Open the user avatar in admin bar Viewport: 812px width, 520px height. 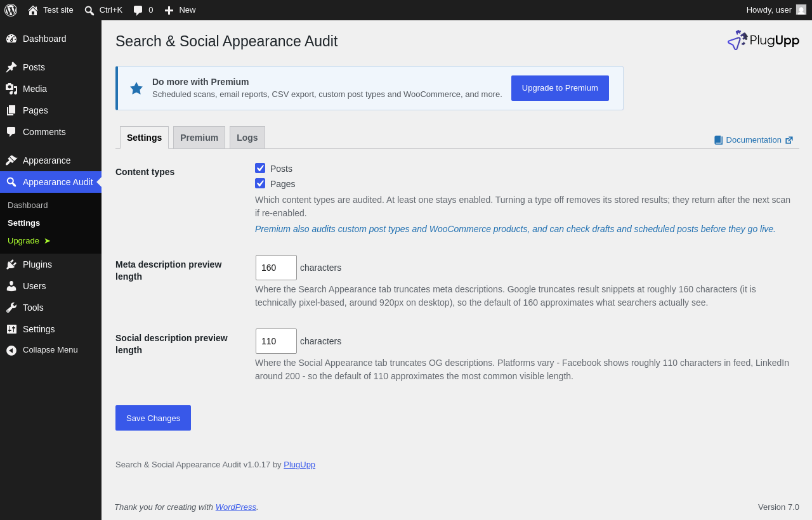(x=801, y=10)
